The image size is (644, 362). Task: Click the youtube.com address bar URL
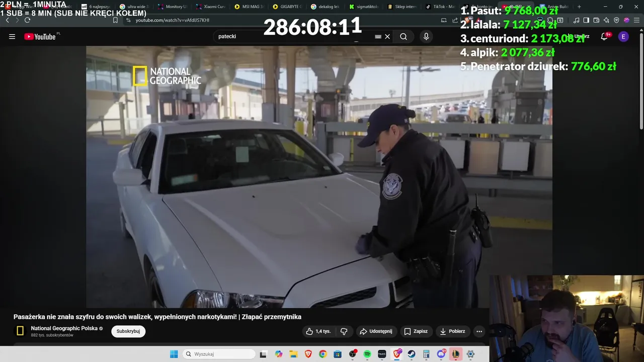[173, 20]
